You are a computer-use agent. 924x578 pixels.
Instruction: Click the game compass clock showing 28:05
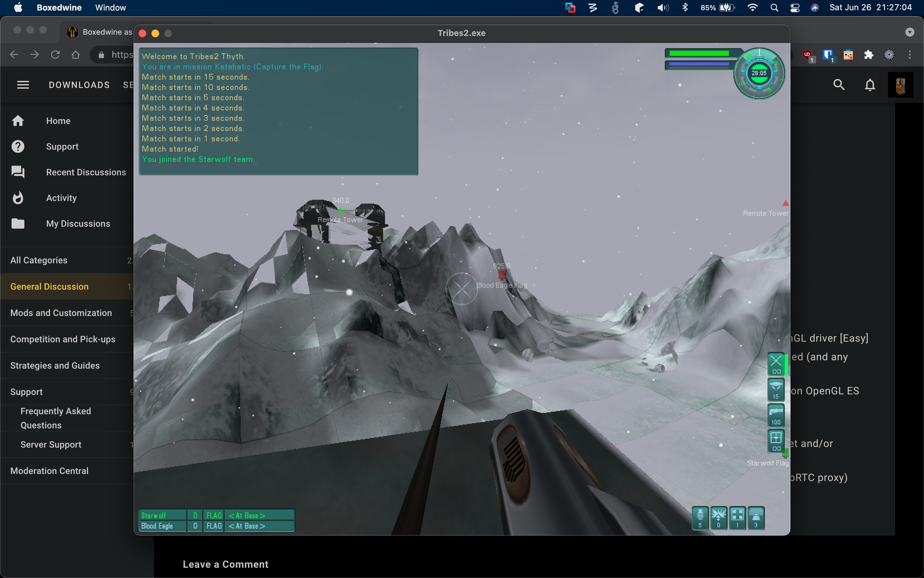759,74
